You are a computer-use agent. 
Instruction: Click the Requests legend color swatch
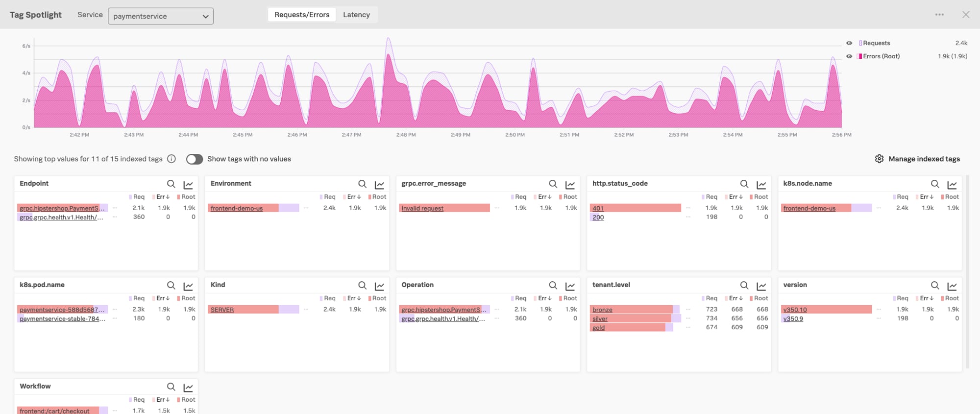pos(860,43)
